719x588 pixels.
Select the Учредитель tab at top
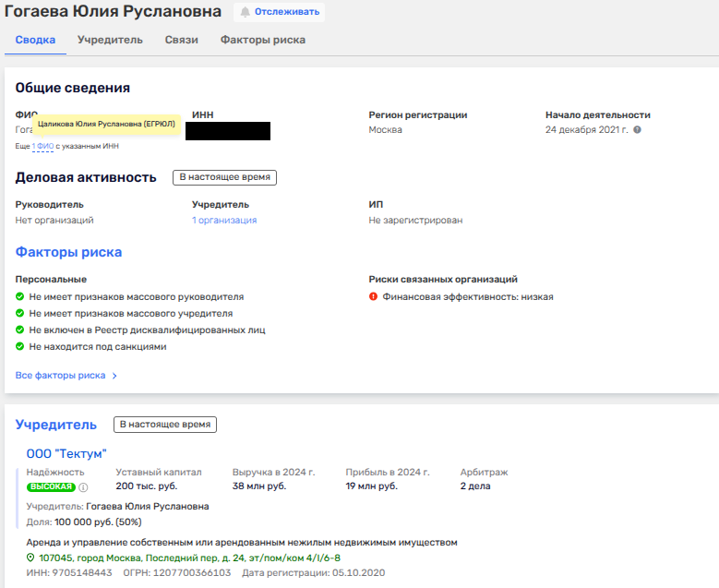pos(110,41)
